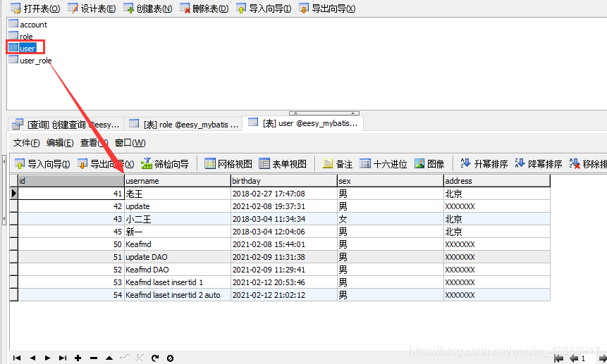The height and width of the screenshot is (364, 607).
Task: Click username cell 'Keafmd laset insertid 1'
Action: (x=177, y=282)
